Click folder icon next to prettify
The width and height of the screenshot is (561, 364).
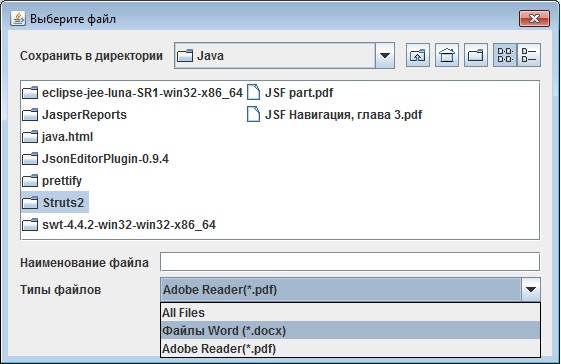point(30,181)
